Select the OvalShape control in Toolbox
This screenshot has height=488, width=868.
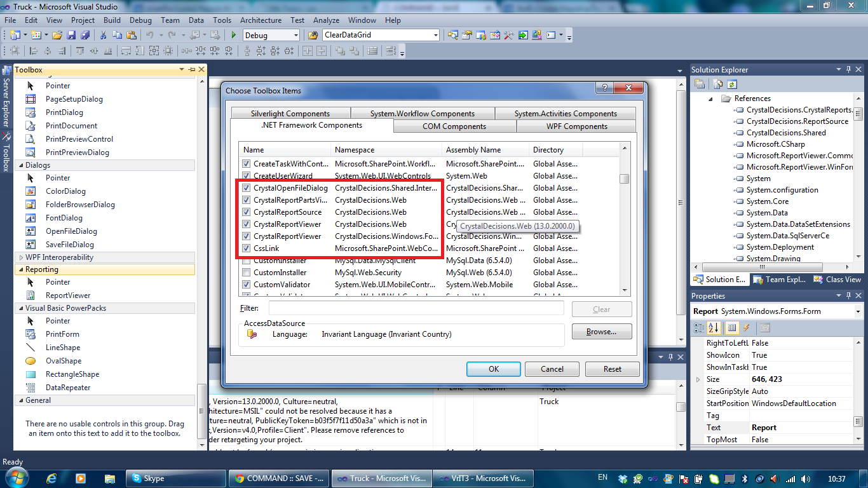[64, 361]
